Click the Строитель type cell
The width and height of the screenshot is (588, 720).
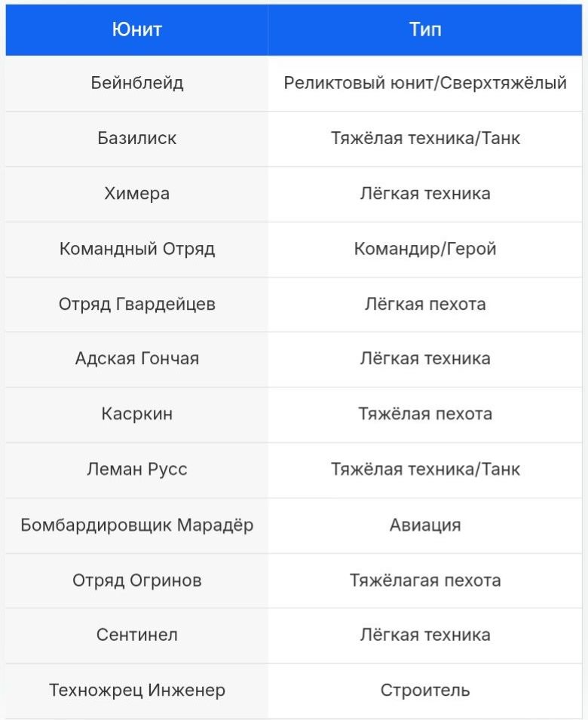pos(425,690)
